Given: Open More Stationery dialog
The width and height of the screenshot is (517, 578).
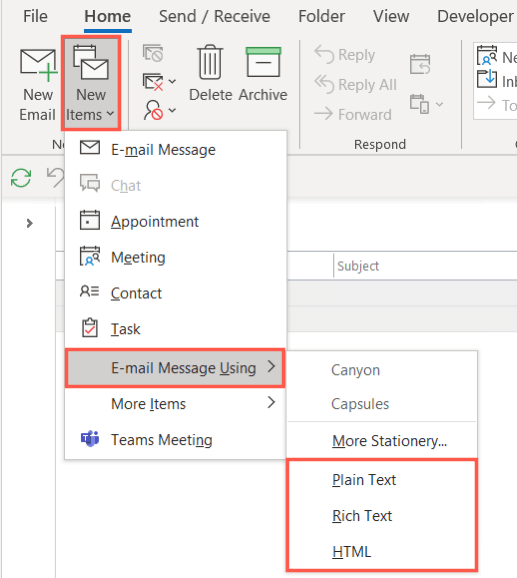Looking at the screenshot, I should (x=382, y=441).
